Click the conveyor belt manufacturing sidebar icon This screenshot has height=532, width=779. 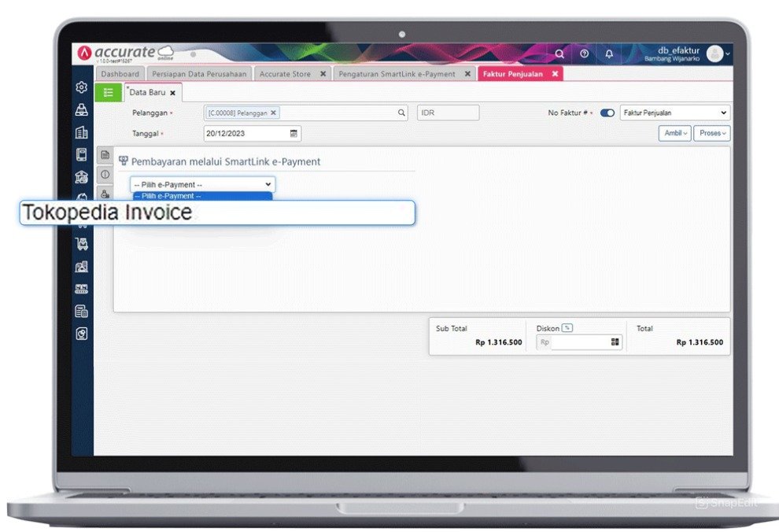[82, 289]
